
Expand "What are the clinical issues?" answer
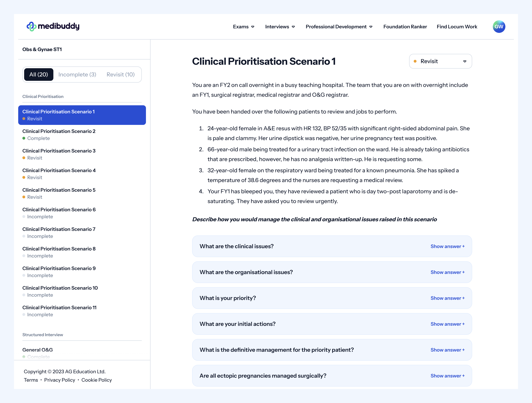coord(447,246)
